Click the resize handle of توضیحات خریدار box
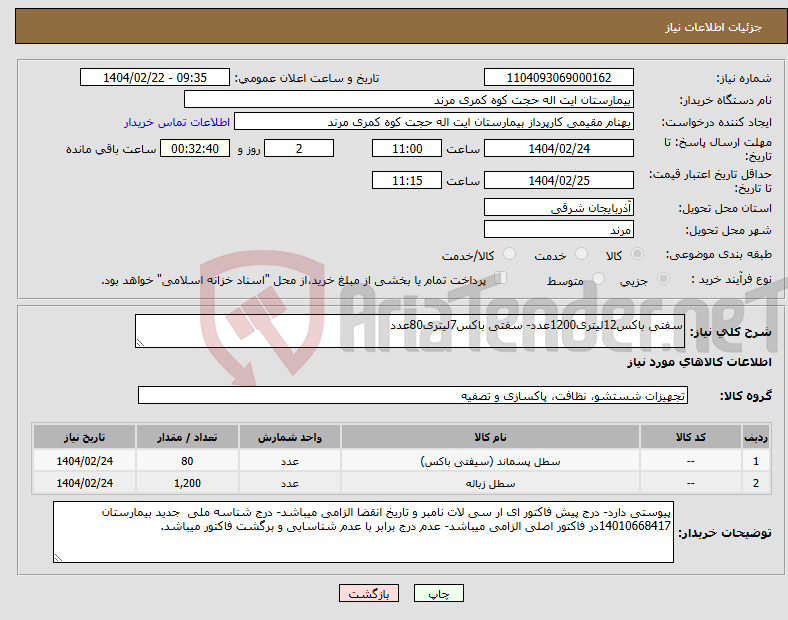 [58, 557]
